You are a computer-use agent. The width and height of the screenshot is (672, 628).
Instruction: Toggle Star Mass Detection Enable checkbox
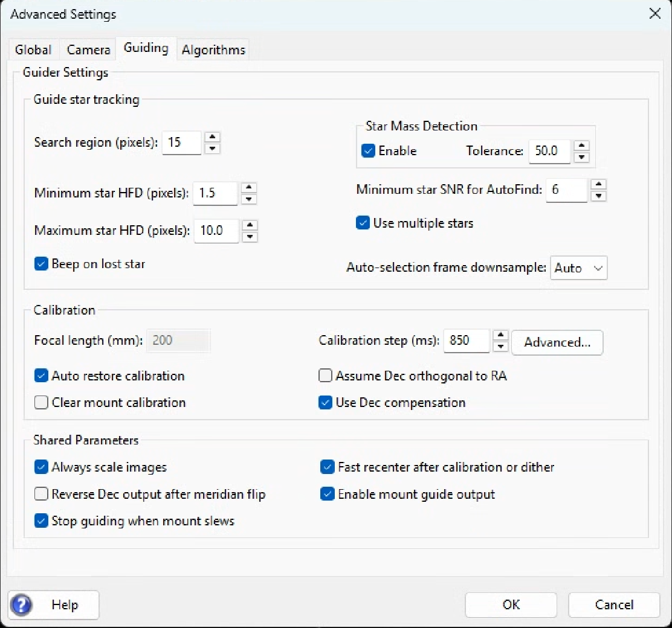coord(368,151)
